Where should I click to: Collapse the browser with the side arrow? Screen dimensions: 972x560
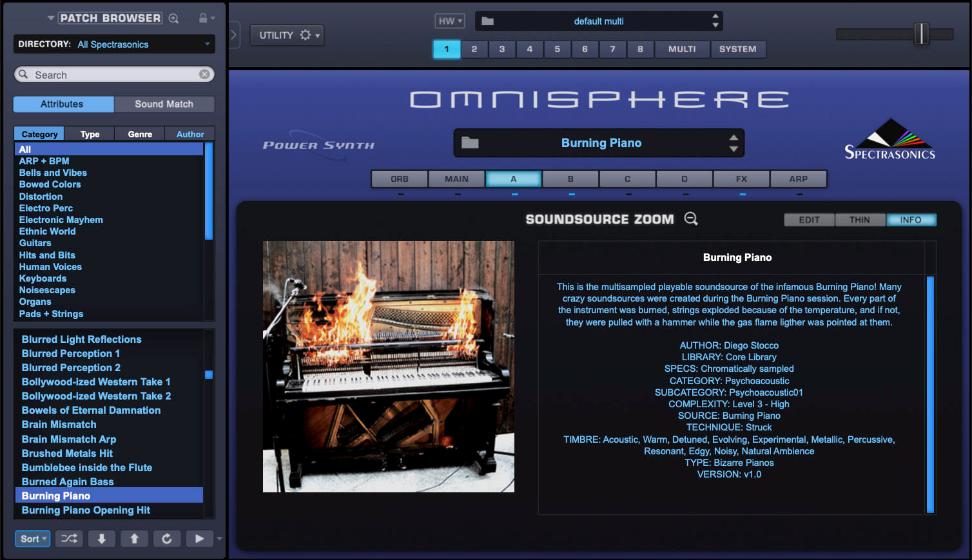234,35
